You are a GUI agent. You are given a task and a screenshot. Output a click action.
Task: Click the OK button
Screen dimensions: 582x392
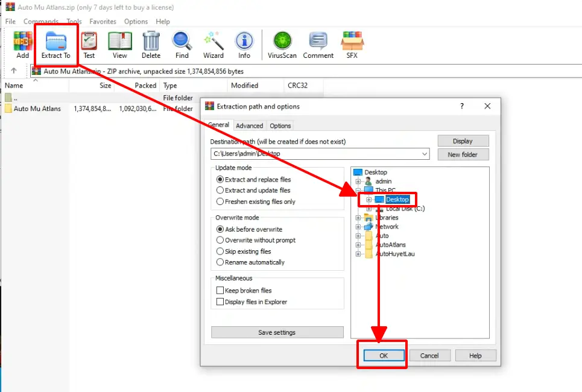pyautogui.click(x=384, y=356)
